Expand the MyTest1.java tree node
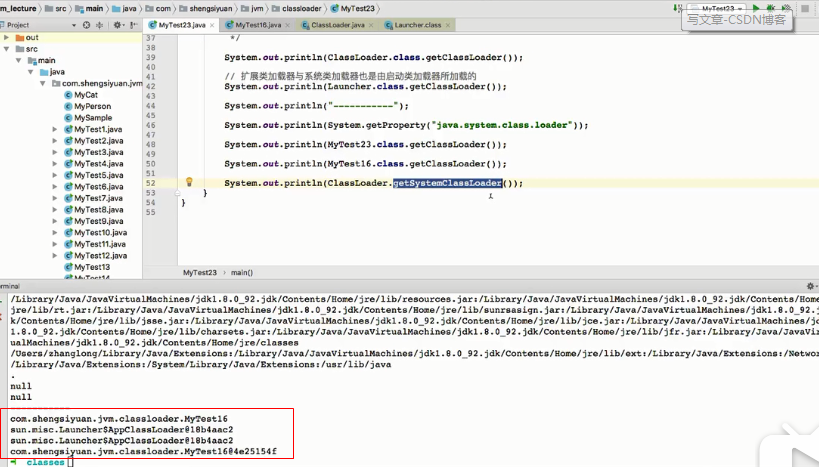819x467 pixels. pyautogui.click(x=54, y=129)
